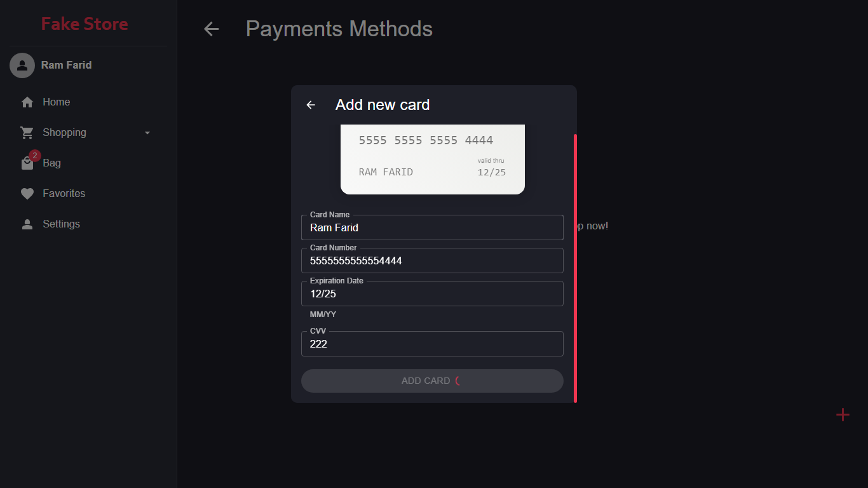
Task: Select the Expiration Date field
Action: (x=432, y=294)
